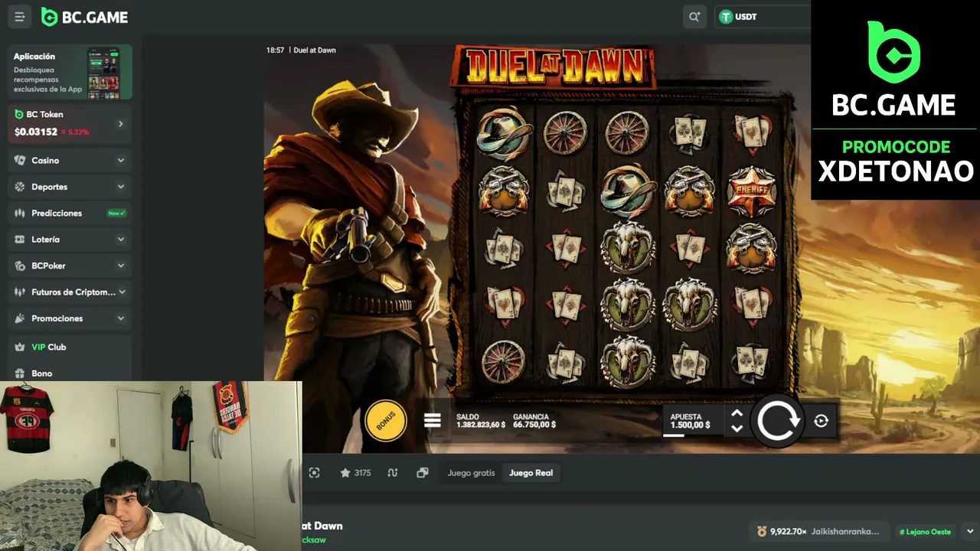Increase the bet with the up arrow
This screenshot has height=551, width=980.
737,413
